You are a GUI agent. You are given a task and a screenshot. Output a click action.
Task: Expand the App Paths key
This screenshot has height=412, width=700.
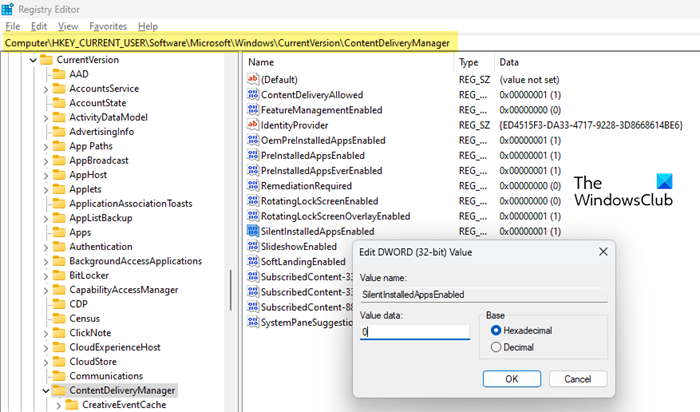(x=46, y=146)
